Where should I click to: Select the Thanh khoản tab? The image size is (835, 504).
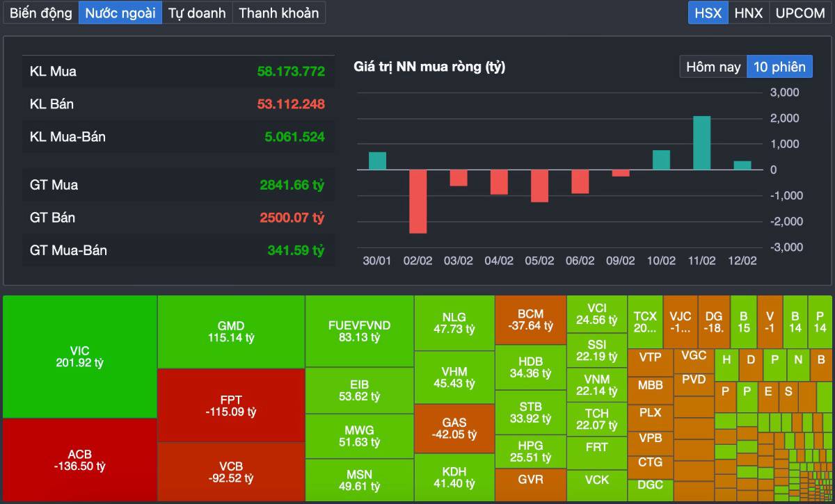[x=278, y=13]
